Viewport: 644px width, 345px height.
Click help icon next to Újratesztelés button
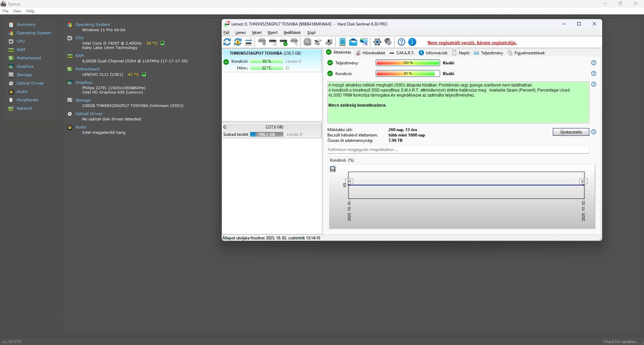(x=594, y=132)
